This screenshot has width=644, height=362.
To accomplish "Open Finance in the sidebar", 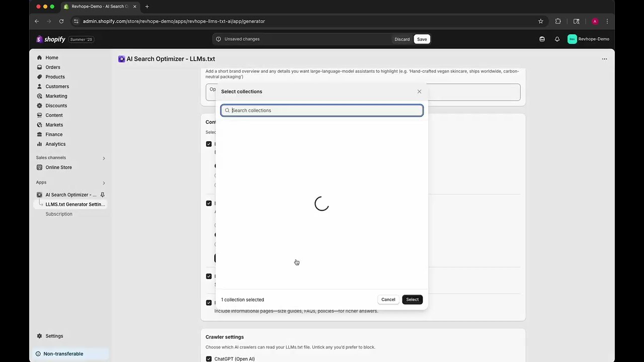I will point(54,134).
